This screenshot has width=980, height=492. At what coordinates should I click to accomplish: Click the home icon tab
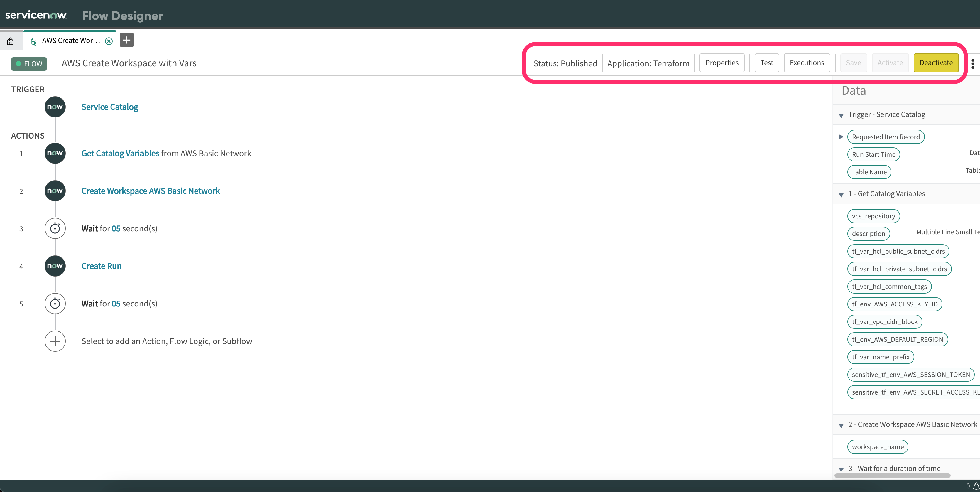click(x=10, y=41)
